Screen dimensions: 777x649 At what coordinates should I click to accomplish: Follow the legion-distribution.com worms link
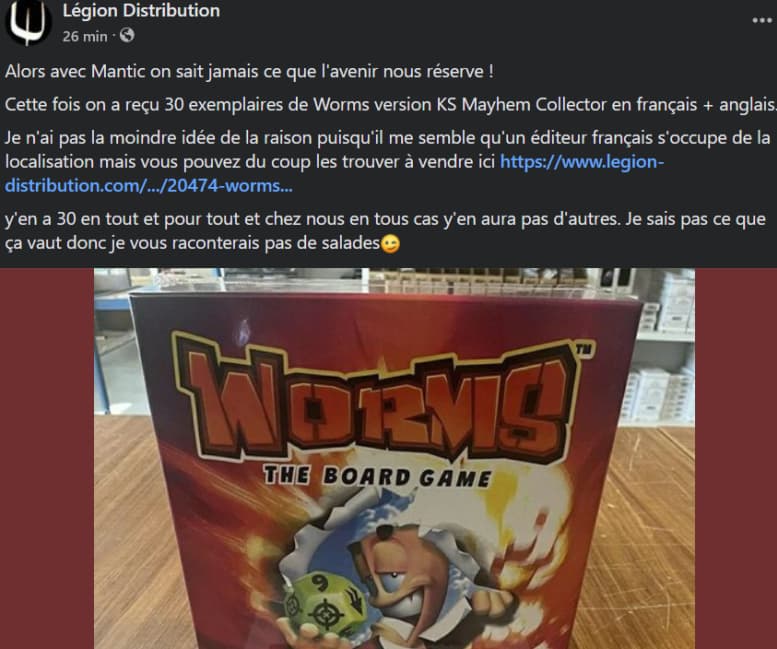coord(333,173)
